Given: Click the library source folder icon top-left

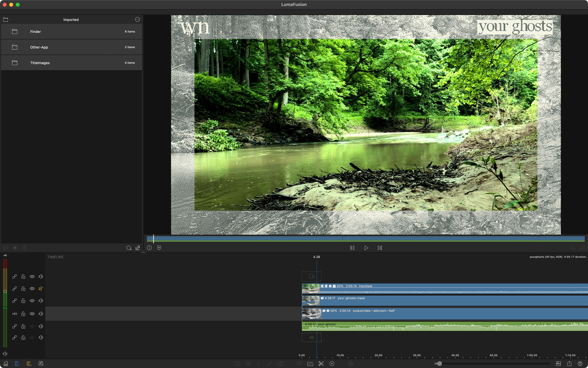Looking at the screenshot, I should 6,20.
